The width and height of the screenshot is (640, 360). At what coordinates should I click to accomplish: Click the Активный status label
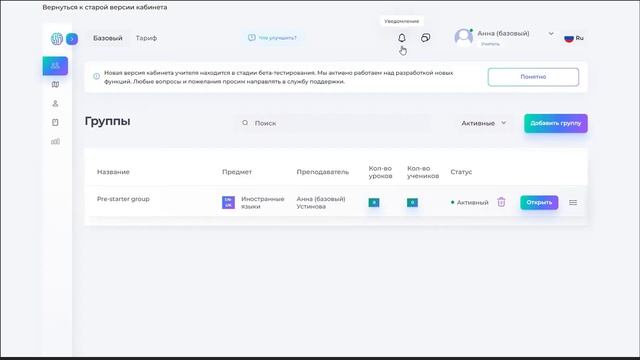pyautogui.click(x=469, y=202)
